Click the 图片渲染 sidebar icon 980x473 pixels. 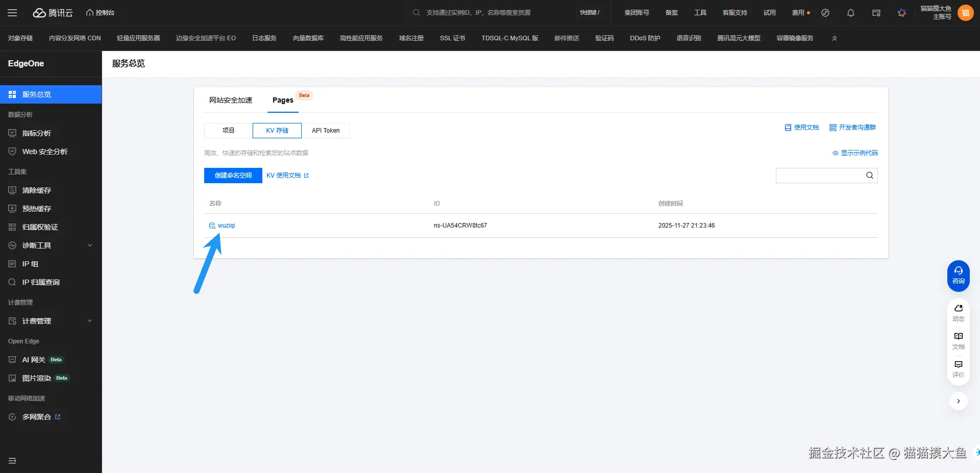point(12,378)
